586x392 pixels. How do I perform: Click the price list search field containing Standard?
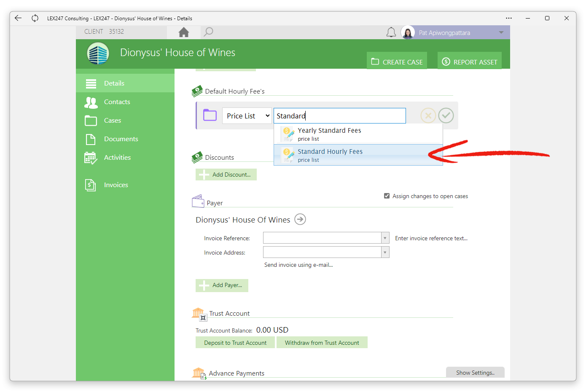pyautogui.click(x=340, y=116)
